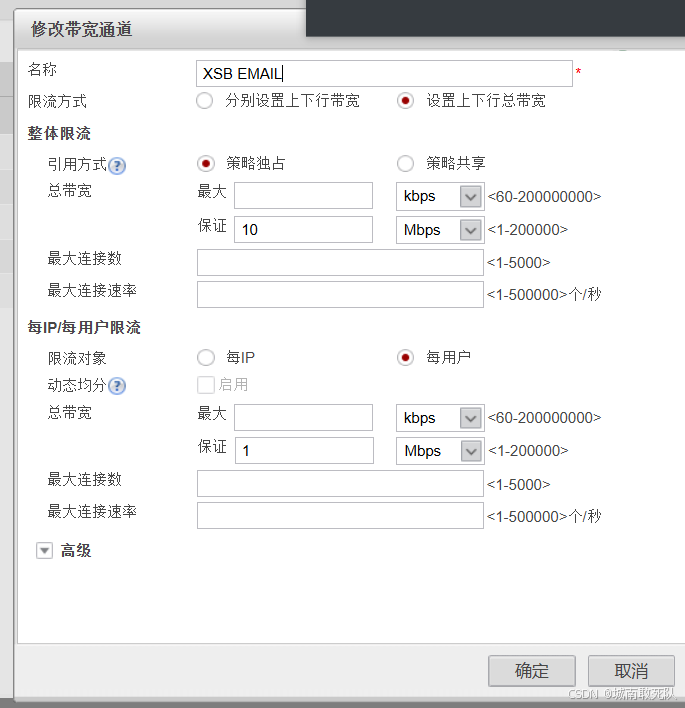Click the 整体限流 最大连接速率 field
This screenshot has height=708, width=685.
click(x=340, y=294)
